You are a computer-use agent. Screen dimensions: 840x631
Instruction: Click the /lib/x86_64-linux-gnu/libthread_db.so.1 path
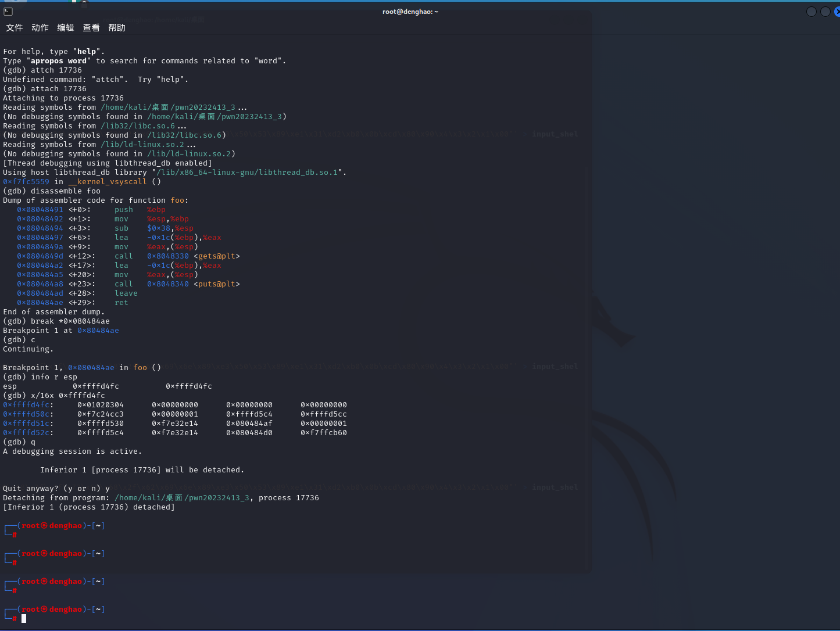[247, 173]
